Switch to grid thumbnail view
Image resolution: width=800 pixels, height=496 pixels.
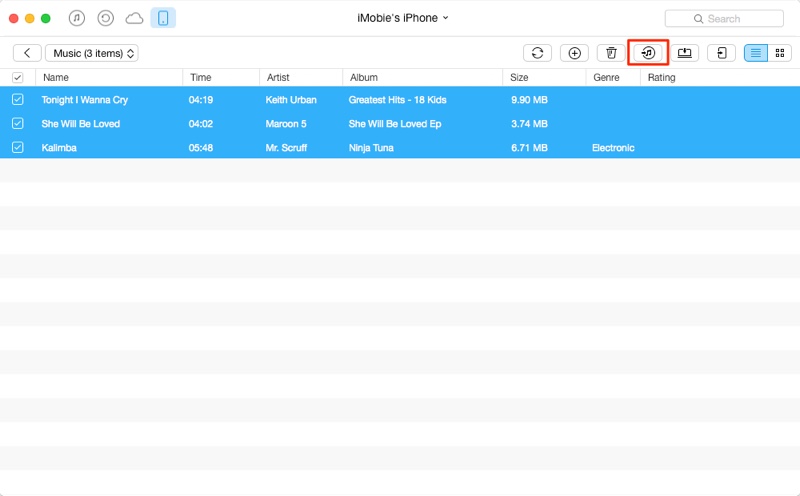[x=780, y=53]
